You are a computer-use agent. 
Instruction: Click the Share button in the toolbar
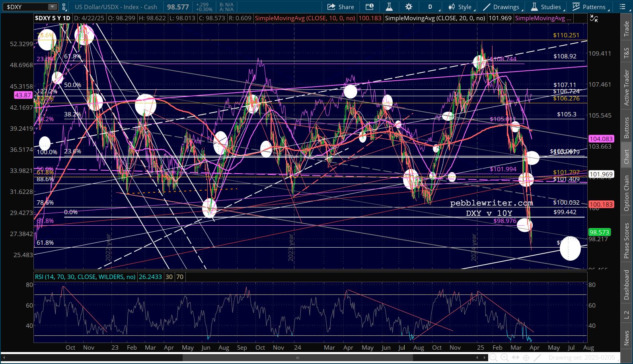(x=341, y=7)
